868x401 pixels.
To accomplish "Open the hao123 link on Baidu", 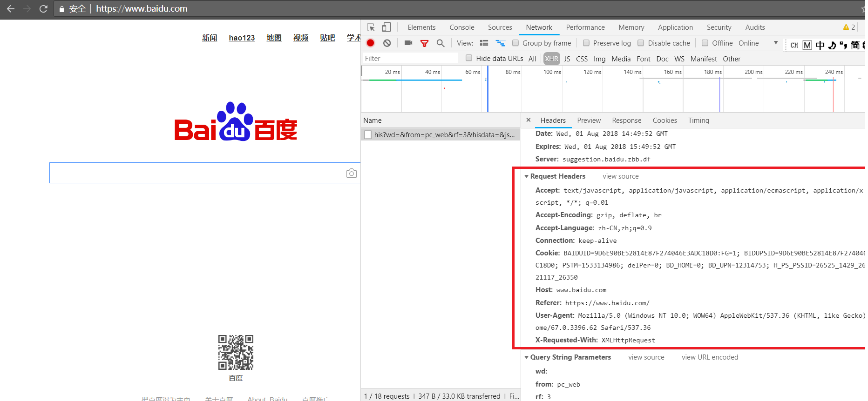I will click(x=242, y=38).
